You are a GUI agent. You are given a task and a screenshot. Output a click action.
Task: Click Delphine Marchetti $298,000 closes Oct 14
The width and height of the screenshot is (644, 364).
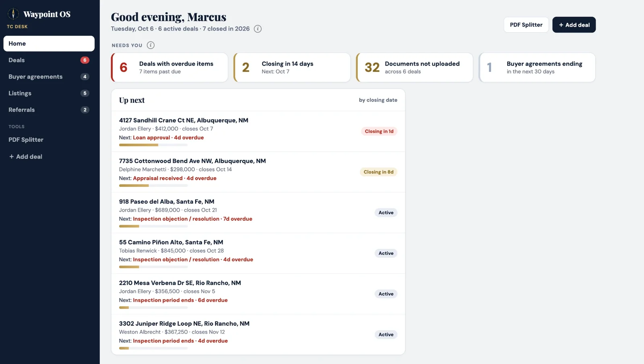[x=175, y=170]
